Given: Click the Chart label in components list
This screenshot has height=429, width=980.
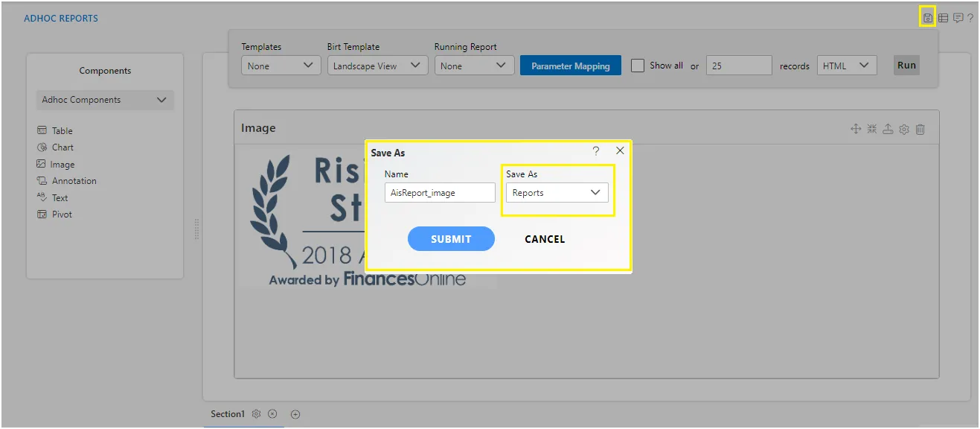Looking at the screenshot, I should click(x=63, y=147).
